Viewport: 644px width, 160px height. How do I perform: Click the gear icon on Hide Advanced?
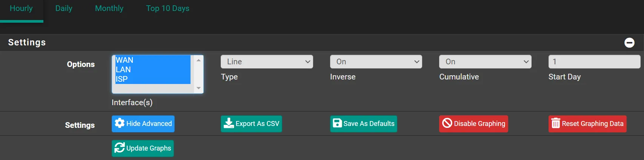point(120,123)
